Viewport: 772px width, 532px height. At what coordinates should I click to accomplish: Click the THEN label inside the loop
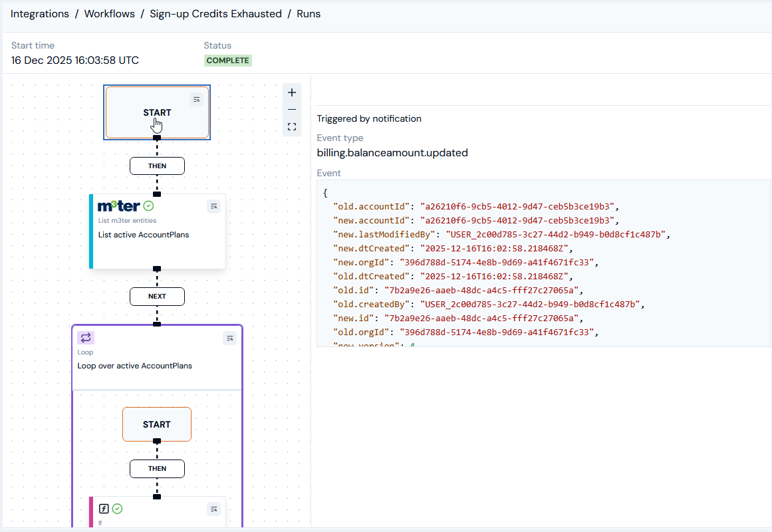[x=157, y=468]
